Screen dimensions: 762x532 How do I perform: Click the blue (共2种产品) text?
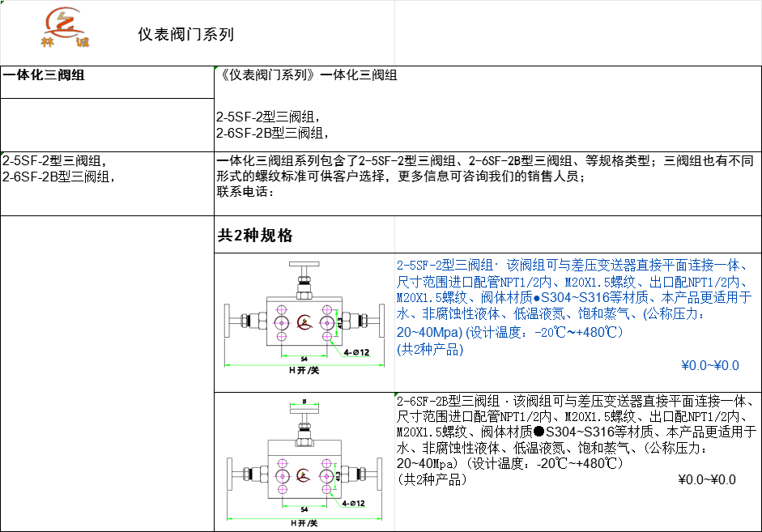coord(430,350)
